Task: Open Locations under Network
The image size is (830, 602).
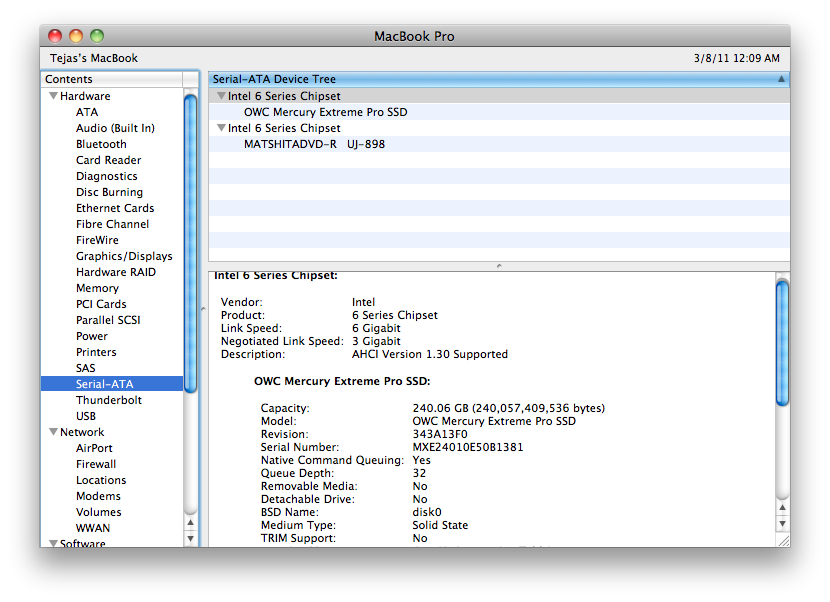Action: (101, 480)
